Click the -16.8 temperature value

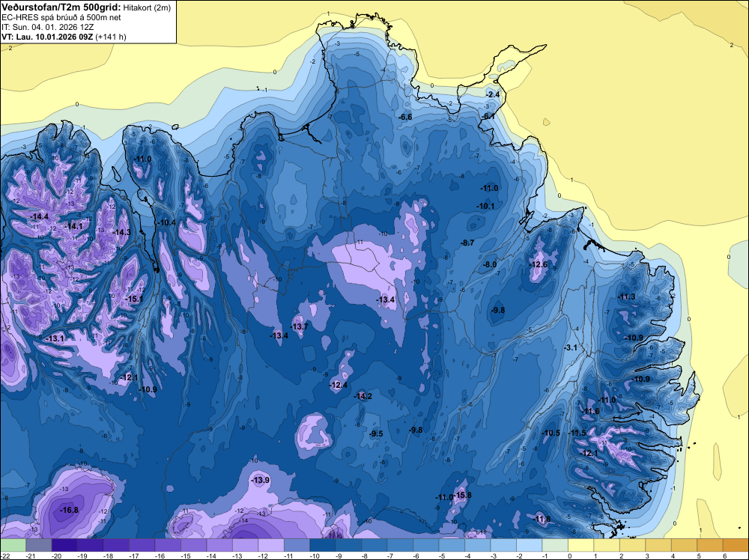click(69, 511)
